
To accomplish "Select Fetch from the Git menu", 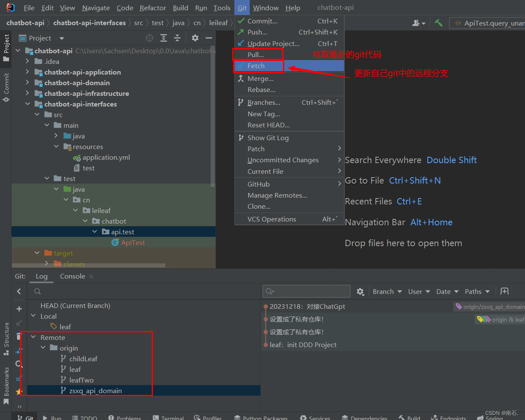I will [x=289, y=66].
